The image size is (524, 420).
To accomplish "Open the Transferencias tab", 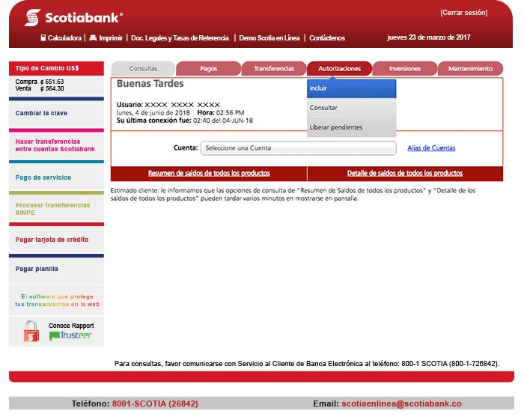I will click(x=274, y=69).
